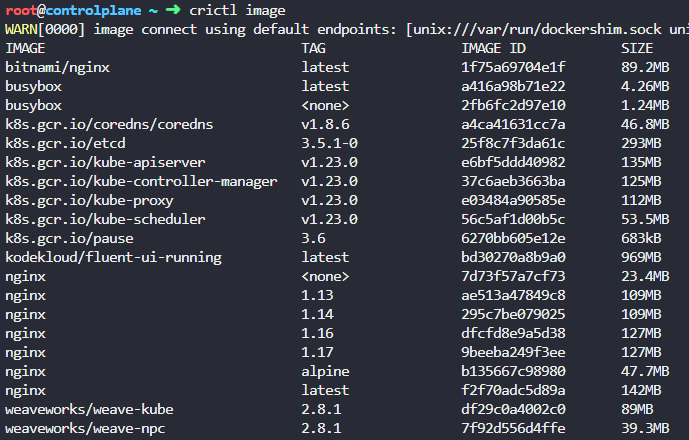The width and height of the screenshot is (689, 440).
Task: Click k8s.gcr.io/etcd image name
Action: tap(65, 143)
